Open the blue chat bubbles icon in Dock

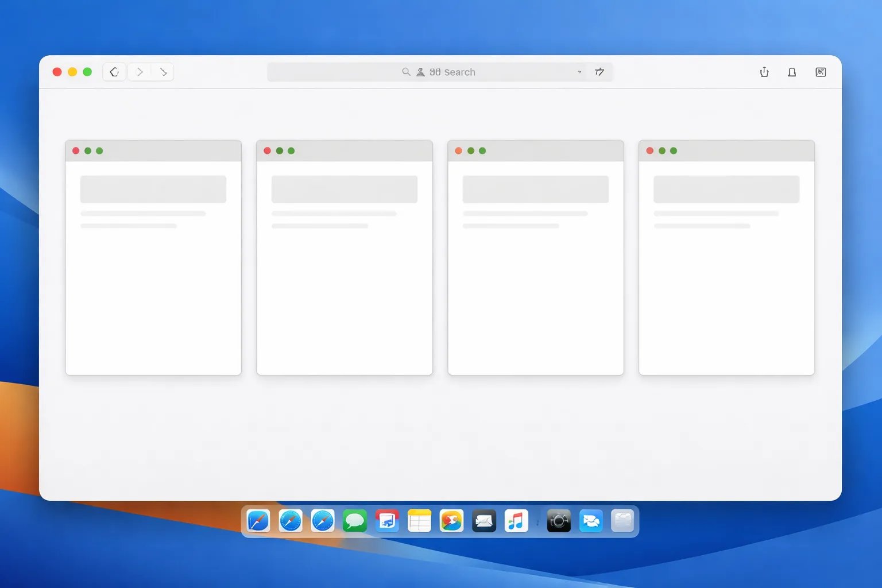tap(591, 521)
